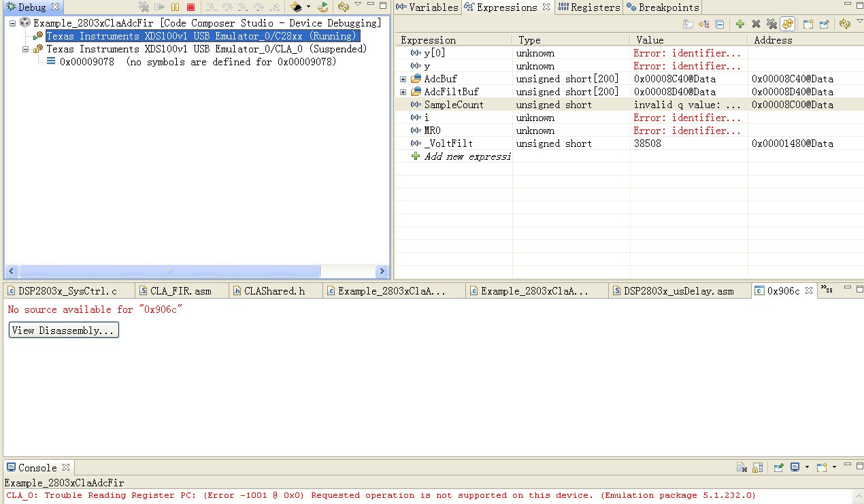Click the MR0 expression name
The image size is (864, 504).
(433, 131)
